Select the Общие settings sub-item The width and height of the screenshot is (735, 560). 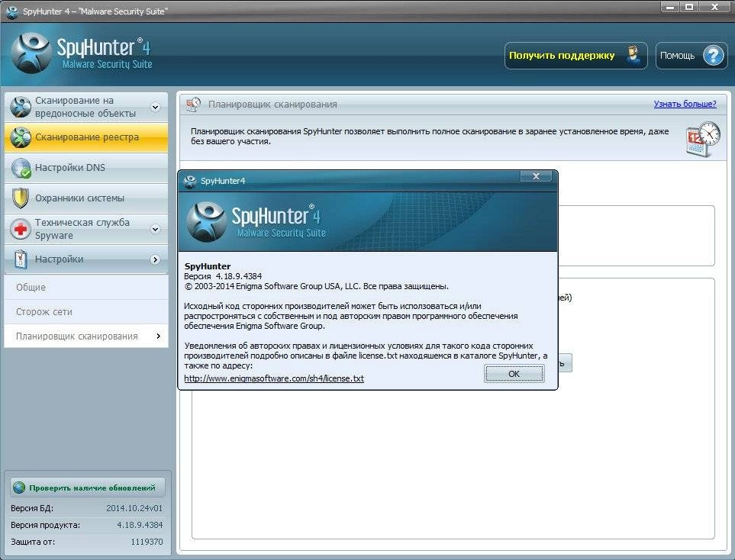point(86,288)
